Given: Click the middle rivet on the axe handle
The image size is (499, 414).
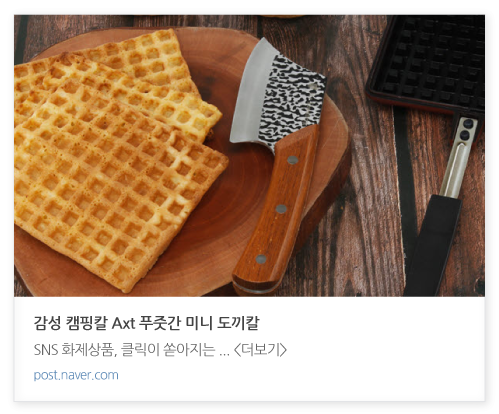Looking at the screenshot, I should 281,209.
